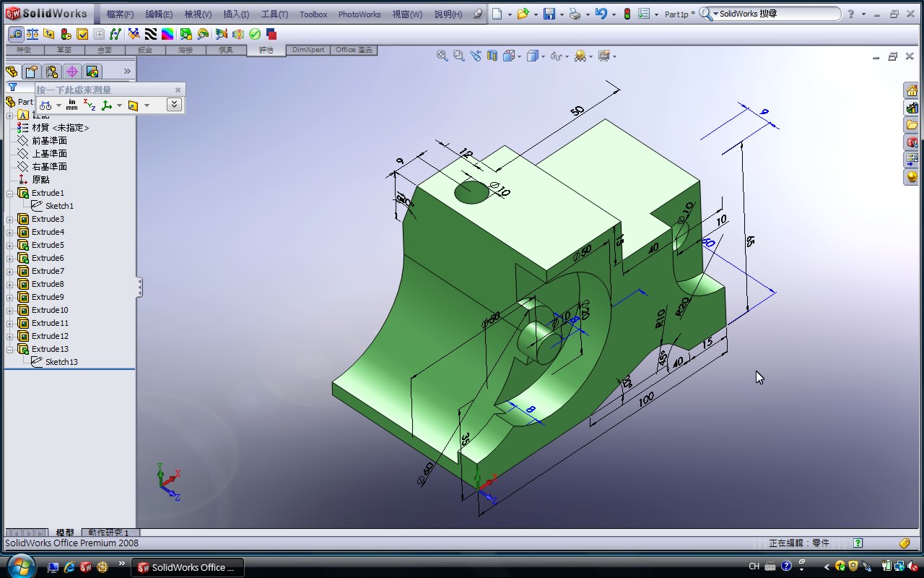Open the PropertyManager tab icon

pos(31,72)
